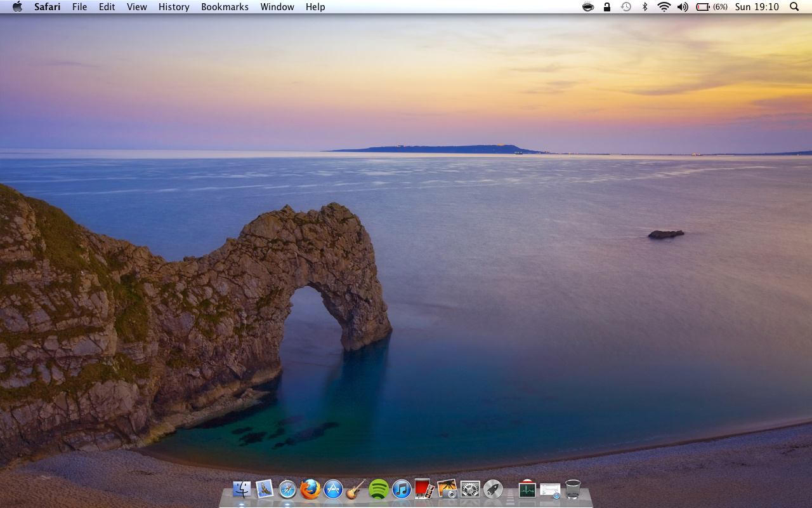Screen dimensions: 812x508
Task: Open the Bookmarks menu
Action: [x=225, y=7]
